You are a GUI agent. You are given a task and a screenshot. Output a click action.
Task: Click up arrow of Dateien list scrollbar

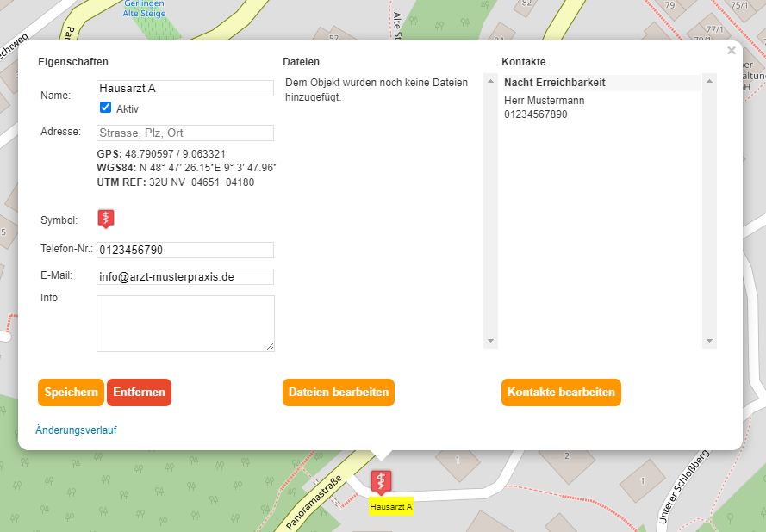(x=491, y=82)
